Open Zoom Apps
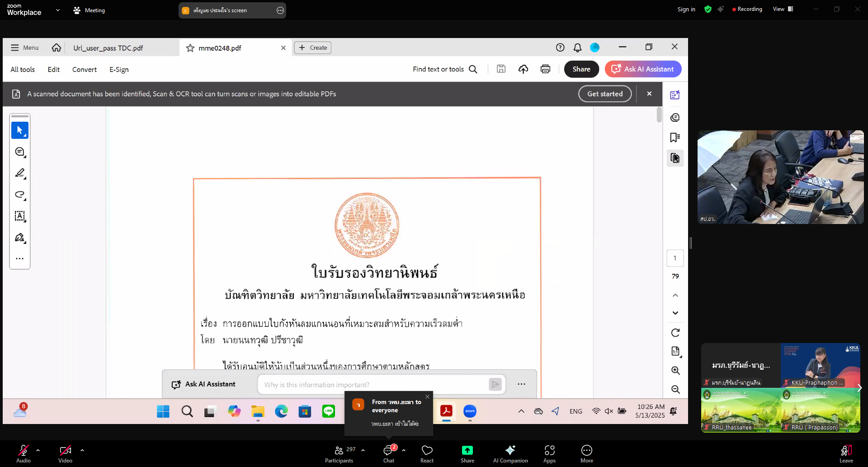 coord(549,454)
